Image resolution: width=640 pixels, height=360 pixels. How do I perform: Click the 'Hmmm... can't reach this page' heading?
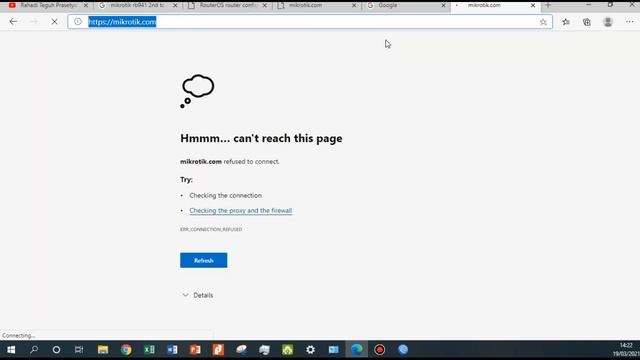tap(261, 138)
